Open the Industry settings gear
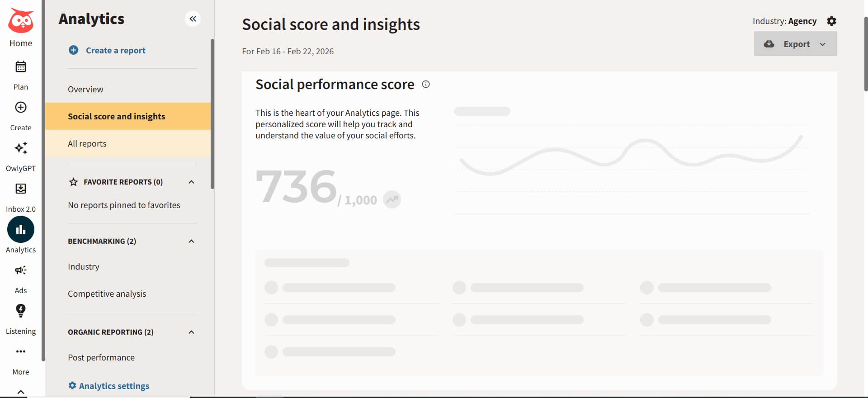The image size is (868, 398). point(832,21)
